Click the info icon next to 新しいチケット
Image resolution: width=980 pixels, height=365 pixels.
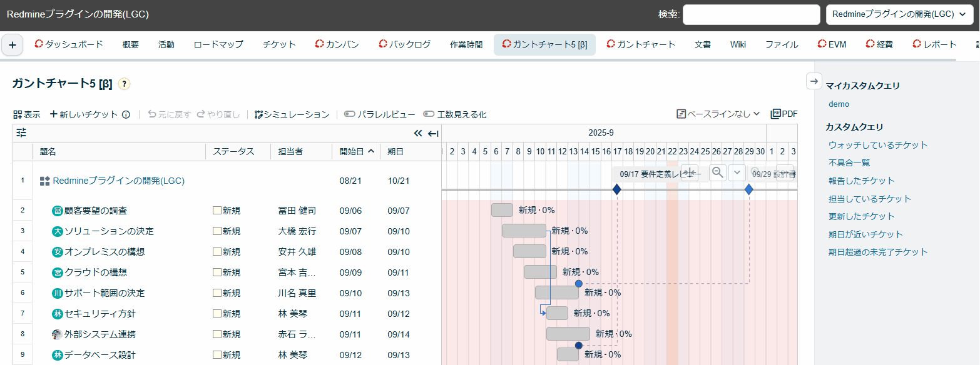click(x=126, y=114)
